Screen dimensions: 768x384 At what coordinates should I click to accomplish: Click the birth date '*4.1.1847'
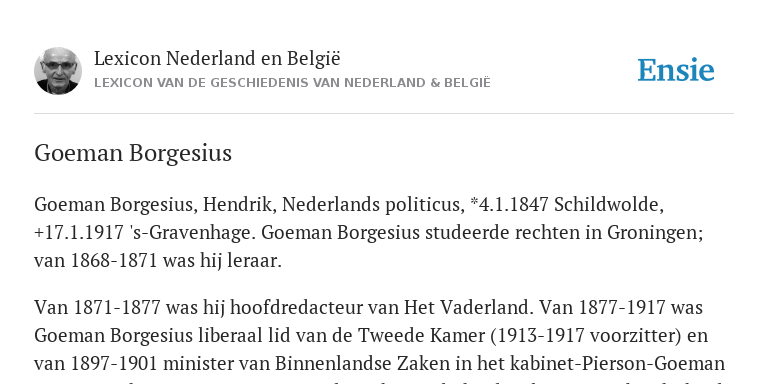click(x=509, y=204)
